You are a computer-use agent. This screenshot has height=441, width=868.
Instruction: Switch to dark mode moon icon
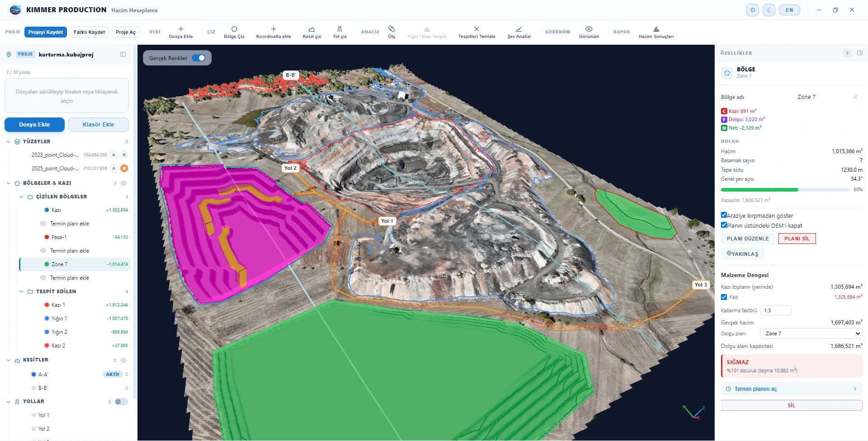[769, 10]
